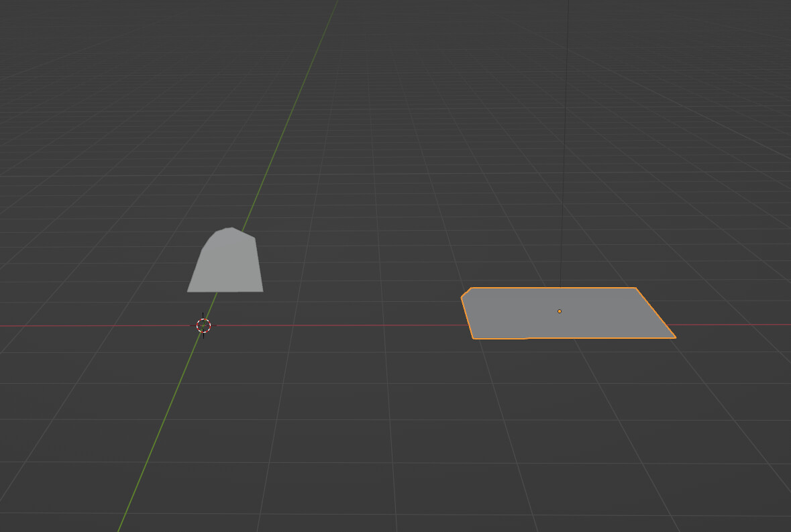Screen dimensions: 791x532
Task: Click the orange origin point on the plane
Action: pyautogui.click(x=559, y=311)
